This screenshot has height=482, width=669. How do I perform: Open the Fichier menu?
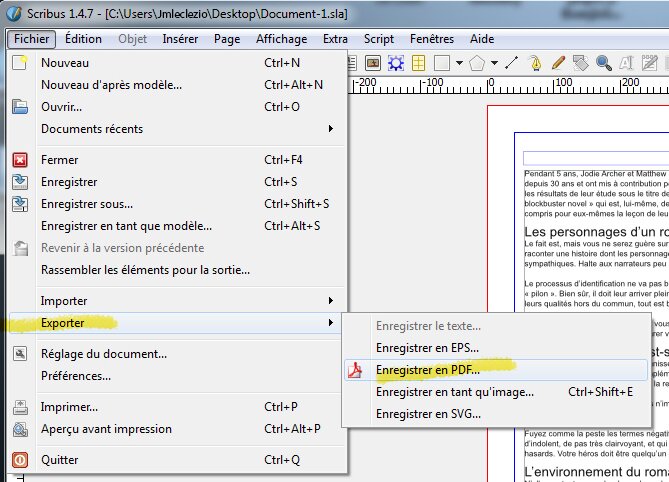point(31,39)
